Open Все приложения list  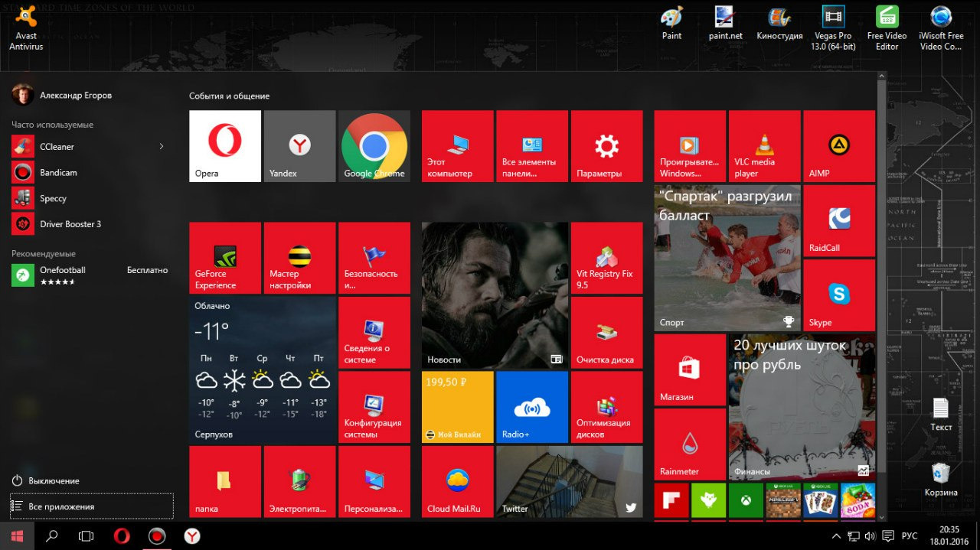91,506
